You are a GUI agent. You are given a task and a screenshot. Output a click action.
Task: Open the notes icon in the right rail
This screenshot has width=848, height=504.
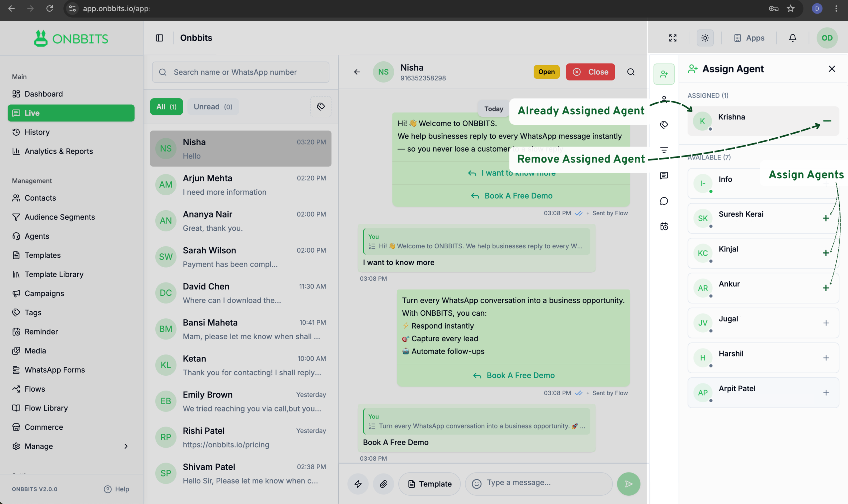tap(664, 176)
